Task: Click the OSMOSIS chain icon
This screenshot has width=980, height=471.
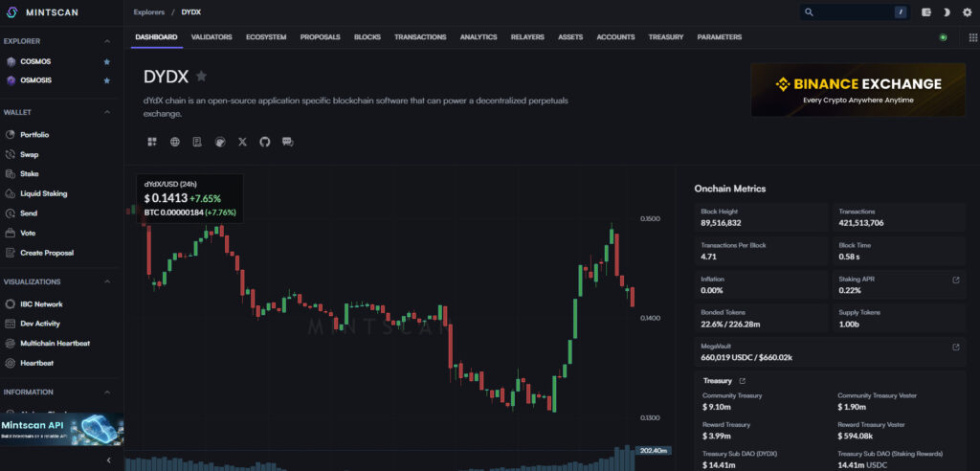Action: 10,80
